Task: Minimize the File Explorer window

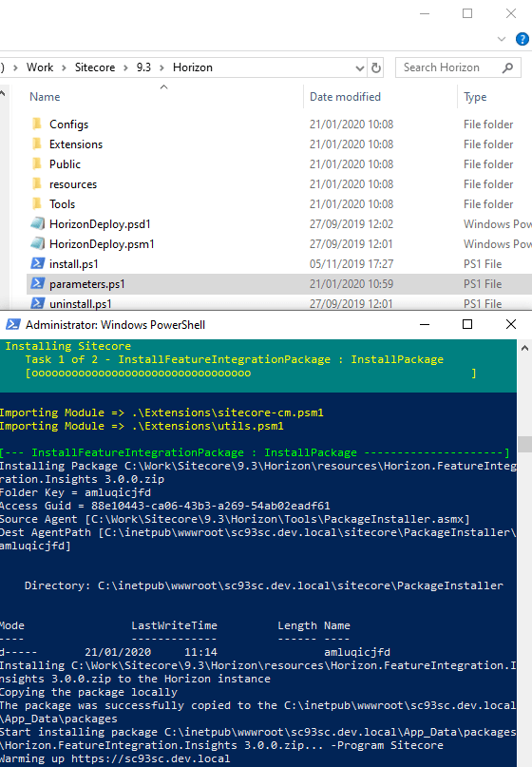Action: click(425, 13)
